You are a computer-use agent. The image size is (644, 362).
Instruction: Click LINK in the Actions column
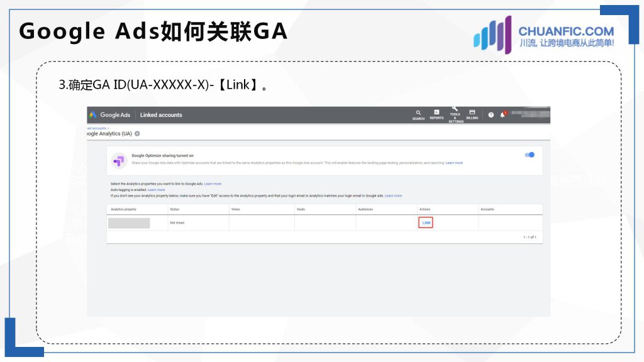coord(426,223)
